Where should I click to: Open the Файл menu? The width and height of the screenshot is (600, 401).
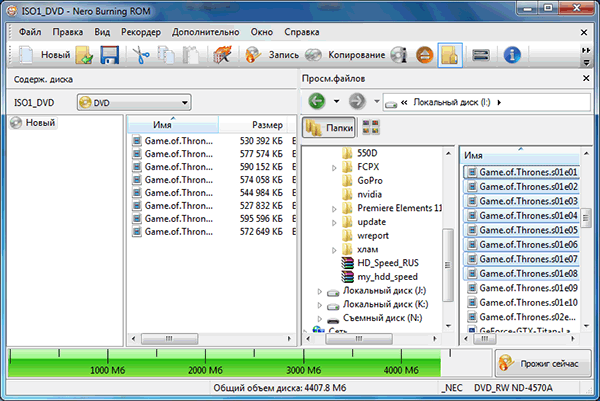coord(30,32)
